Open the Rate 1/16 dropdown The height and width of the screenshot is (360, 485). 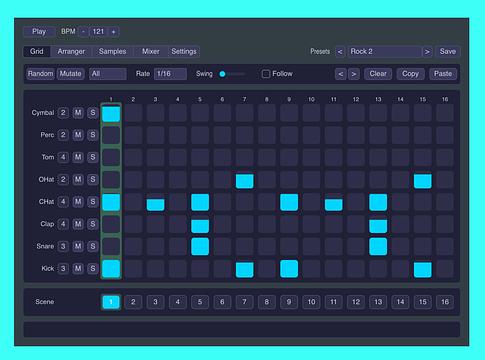170,74
